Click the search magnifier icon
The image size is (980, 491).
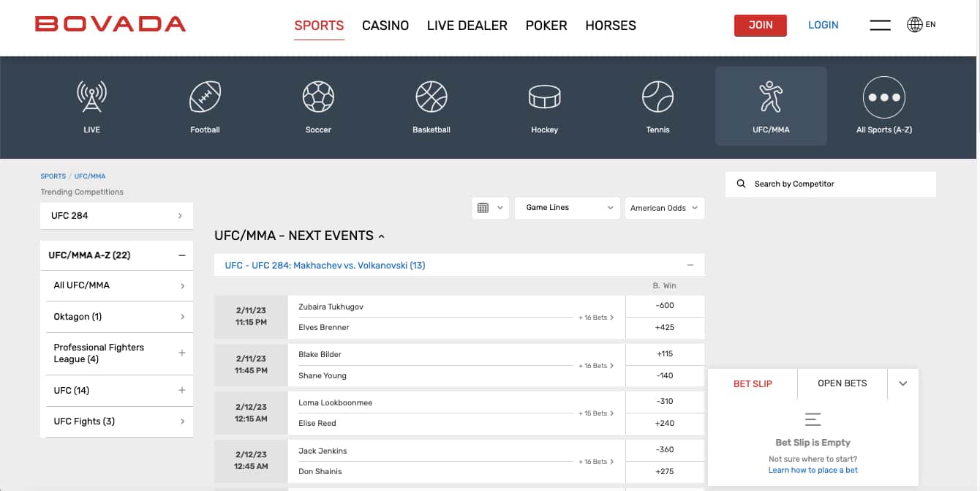(x=742, y=184)
